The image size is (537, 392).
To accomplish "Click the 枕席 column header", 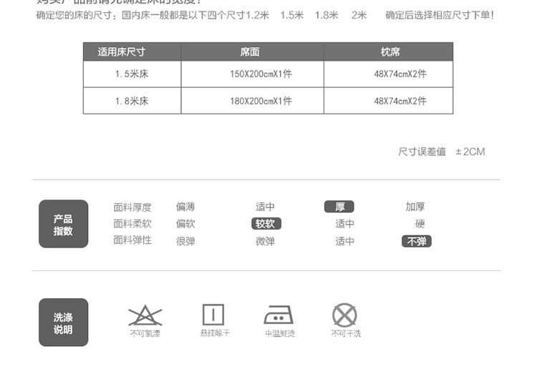I will pyautogui.click(x=390, y=52).
